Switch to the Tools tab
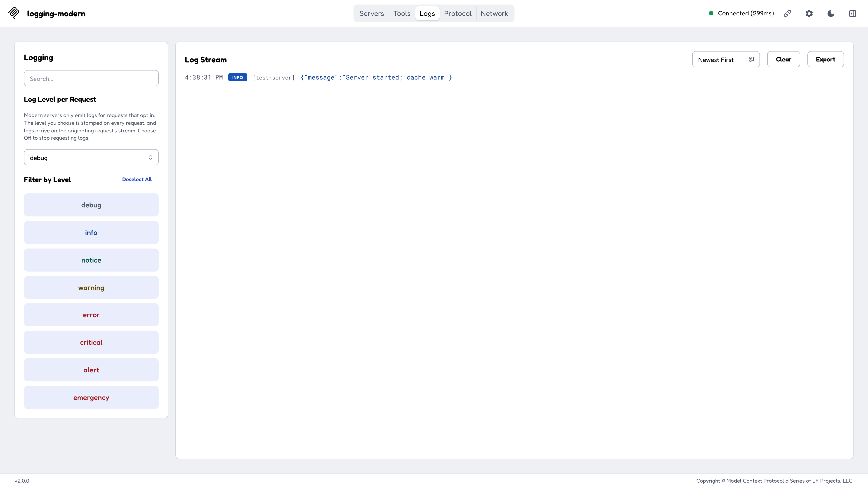Image resolution: width=868 pixels, height=488 pixels. pyautogui.click(x=402, y=14)
